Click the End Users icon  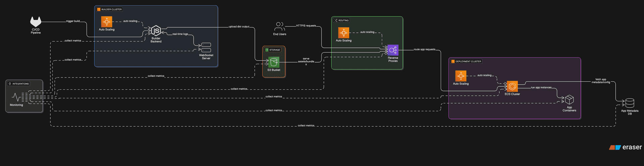[279, 27]
